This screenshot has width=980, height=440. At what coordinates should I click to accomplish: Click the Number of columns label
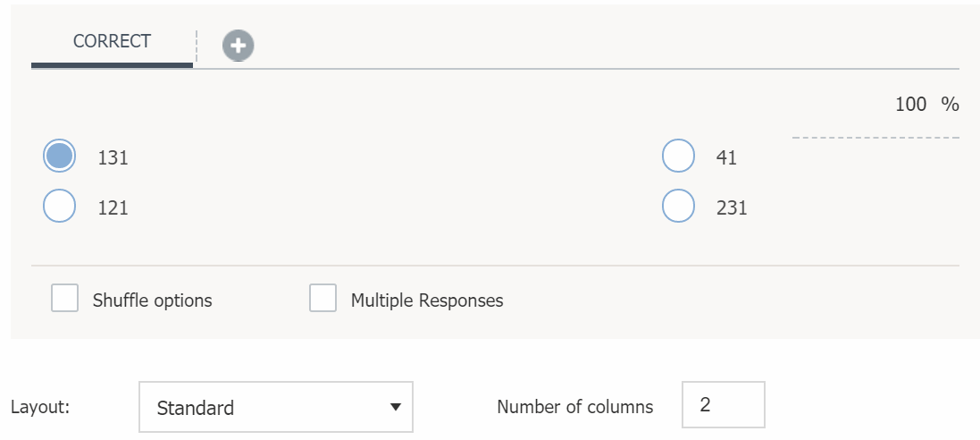574,407
